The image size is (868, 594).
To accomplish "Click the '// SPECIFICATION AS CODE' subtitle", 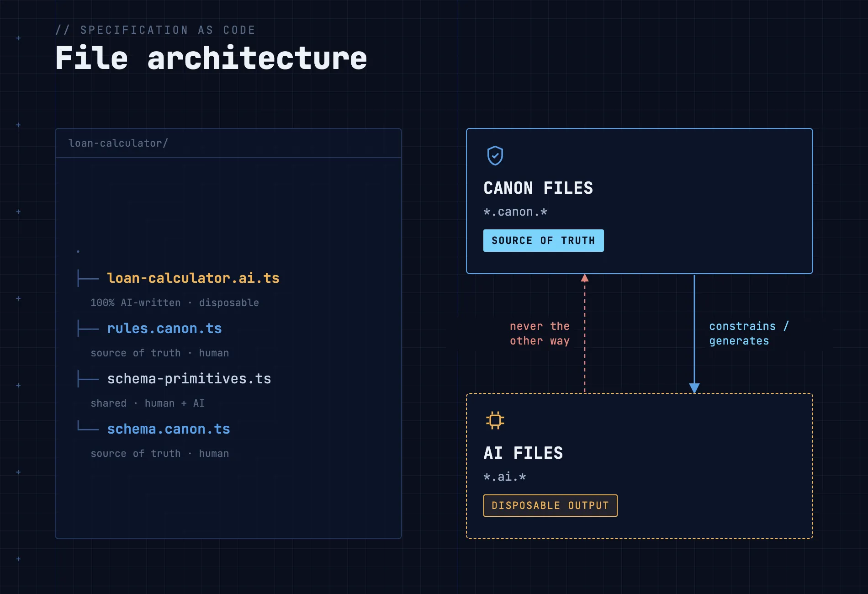I will point(155,30).
